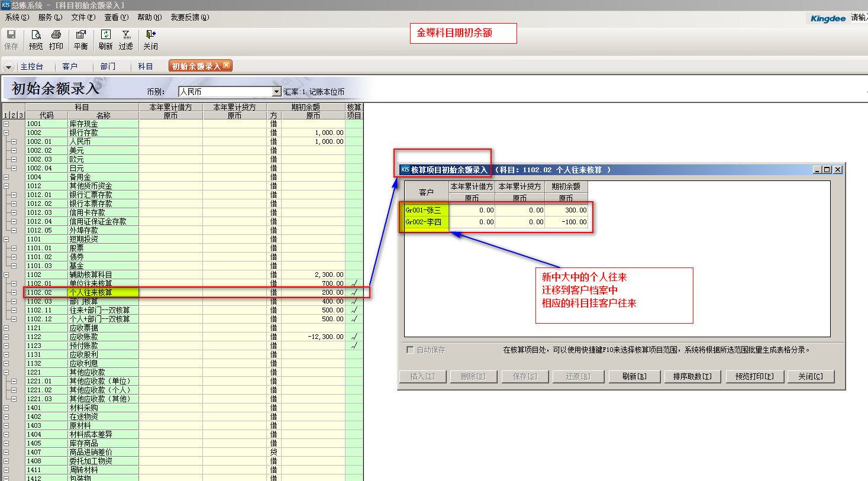Click the Close (关闭) toolbar icon
The height and width of the screenshot is (481, 868).
point(150,39)
